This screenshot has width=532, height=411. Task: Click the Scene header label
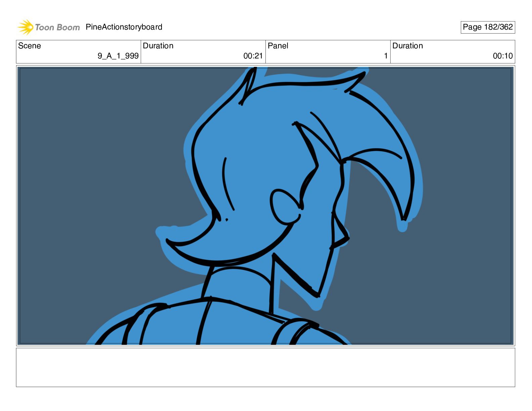[x=30, y=46]
